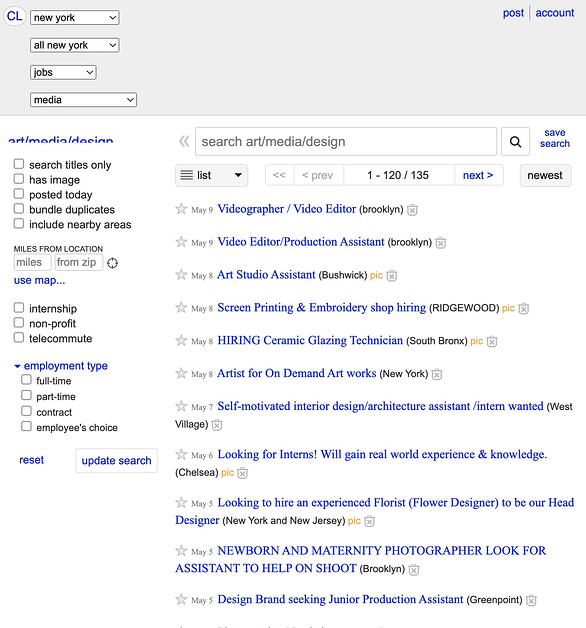Screen dimensions: 586x628
Task: Click the reset filters link
Action: pos(32,460)
